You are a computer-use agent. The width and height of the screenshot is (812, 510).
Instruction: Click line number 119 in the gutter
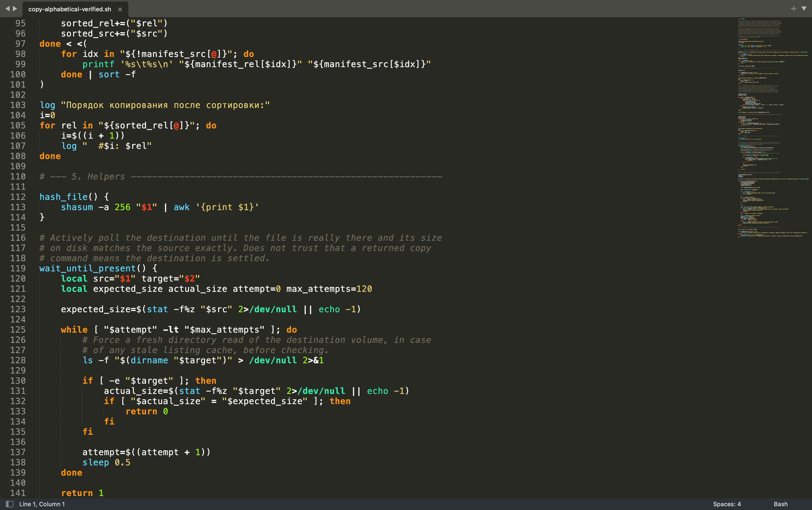(x=18, y=268)
